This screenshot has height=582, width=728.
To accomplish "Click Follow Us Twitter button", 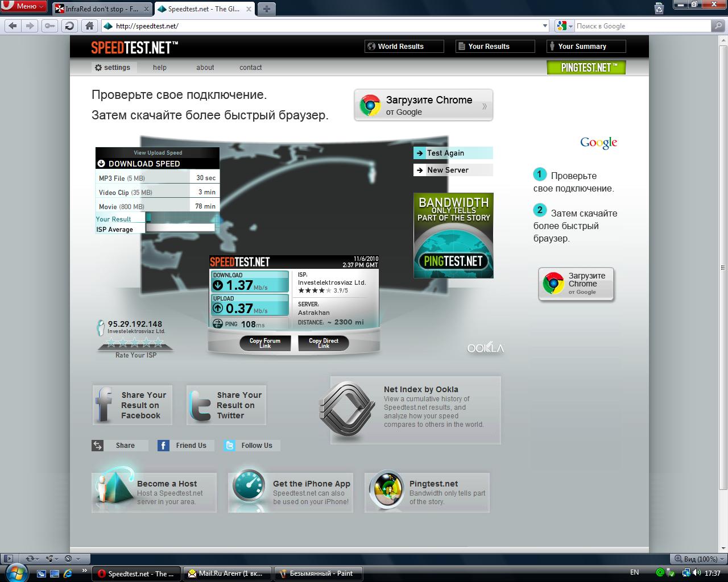I will tap(252, 446).
